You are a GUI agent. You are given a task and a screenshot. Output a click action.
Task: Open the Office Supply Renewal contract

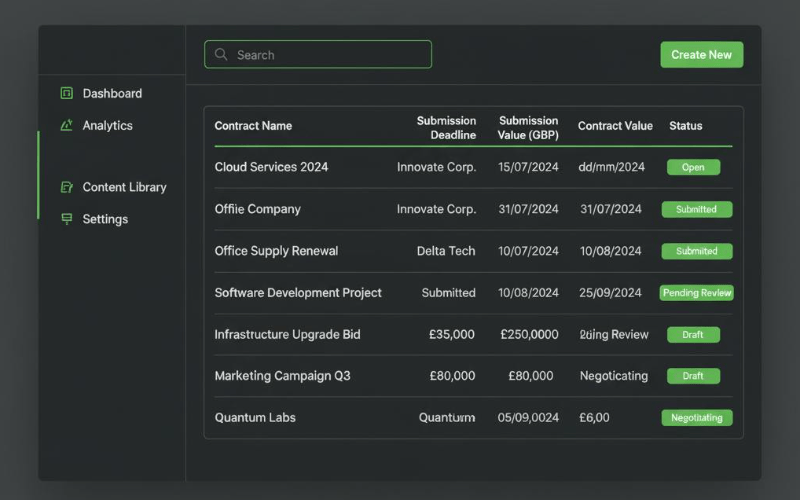coord(276,251)
